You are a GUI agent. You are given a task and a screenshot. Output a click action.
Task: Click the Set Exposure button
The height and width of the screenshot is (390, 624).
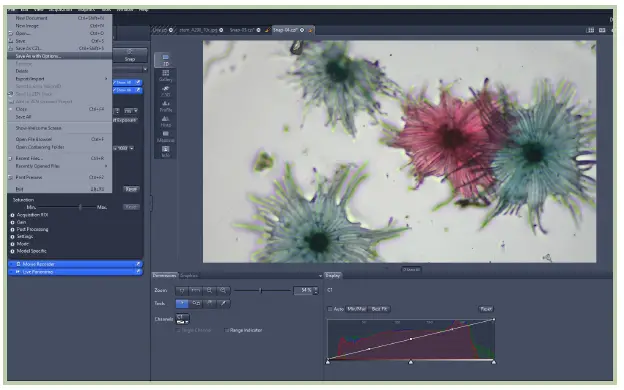(125, 120)
